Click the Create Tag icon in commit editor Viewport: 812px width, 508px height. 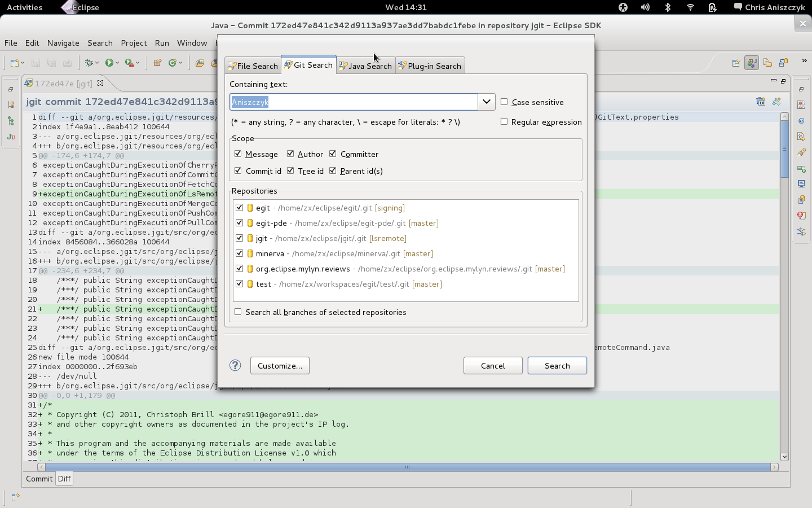[761, 102]
